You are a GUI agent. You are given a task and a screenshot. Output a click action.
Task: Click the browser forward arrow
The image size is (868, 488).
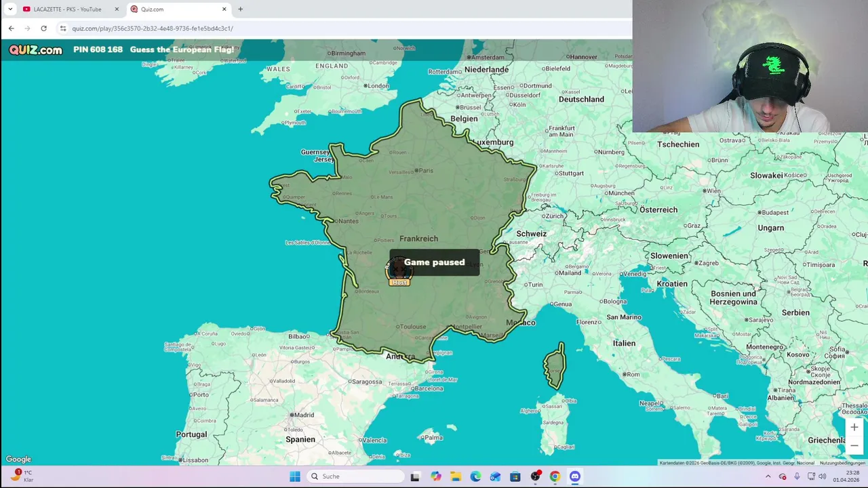click(x=27, y=28)
